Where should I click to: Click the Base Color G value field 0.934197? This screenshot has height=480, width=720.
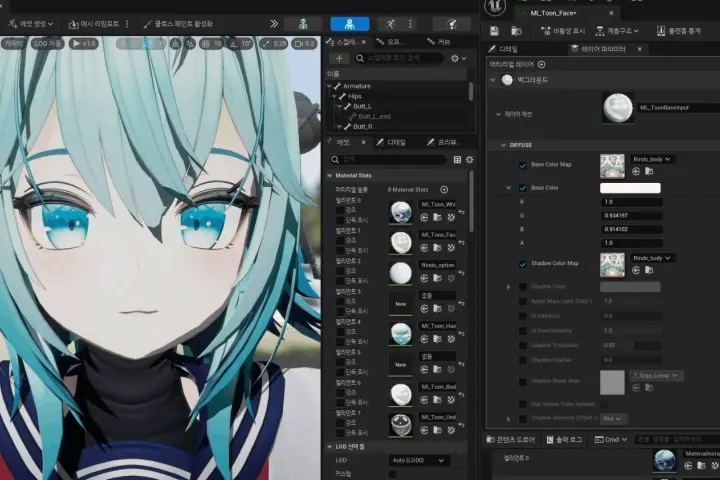(x=631, y=215)
